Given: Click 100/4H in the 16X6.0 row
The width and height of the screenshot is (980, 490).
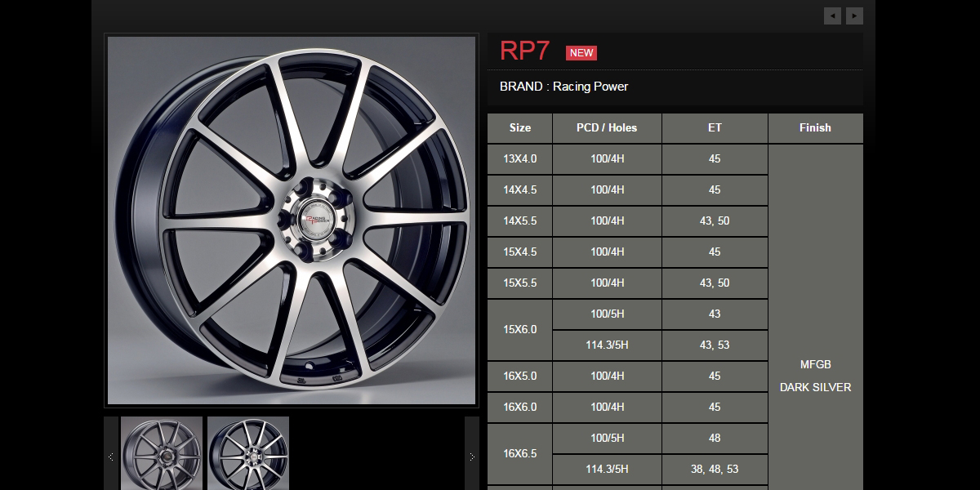Looking at the screenshot, I should point(607,408).
